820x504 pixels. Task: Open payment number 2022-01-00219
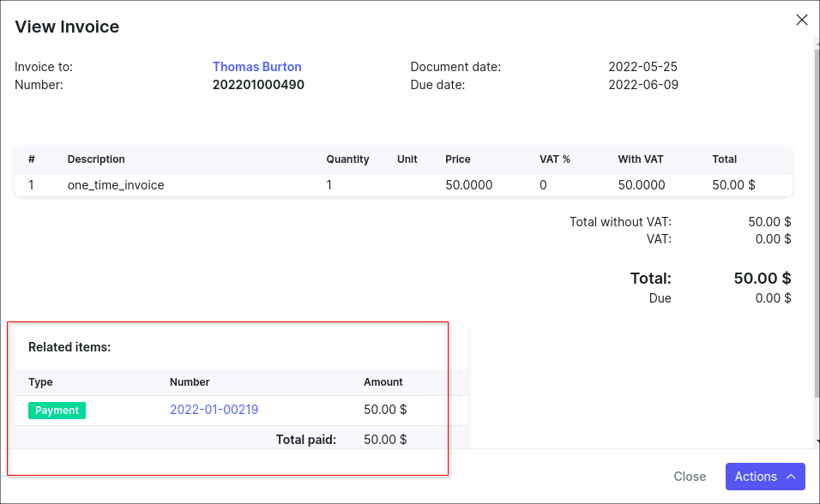coord(214,410)
